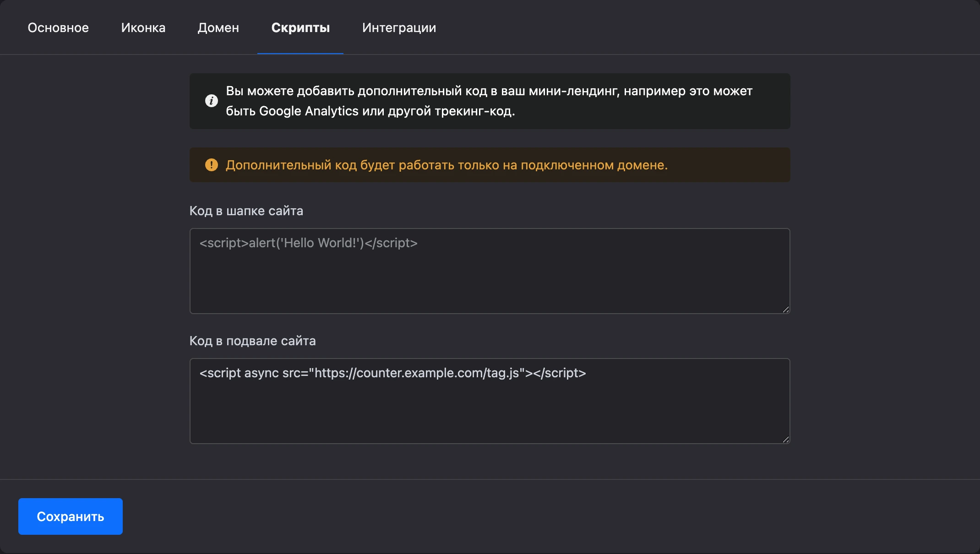Go to the Домен tab

pyautogui.click(x=218, y=27)
